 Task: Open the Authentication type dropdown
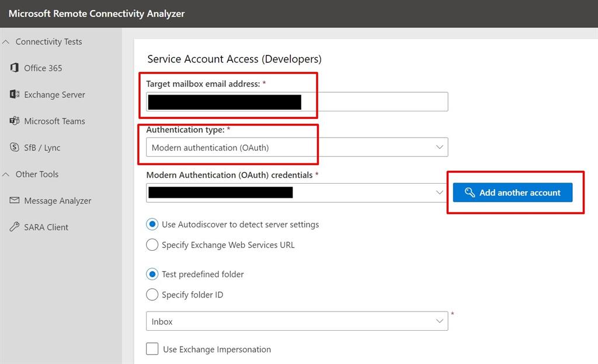297,148
